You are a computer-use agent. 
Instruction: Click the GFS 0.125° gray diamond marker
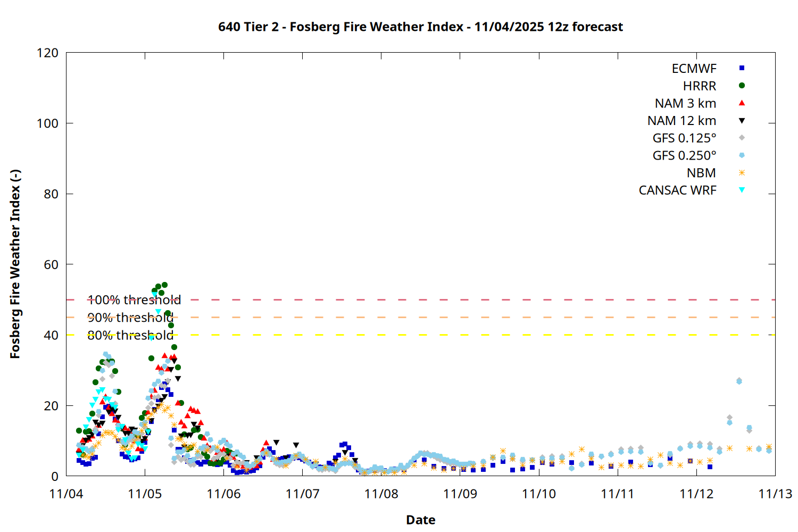pyautogui.click(x=742, y=138)
